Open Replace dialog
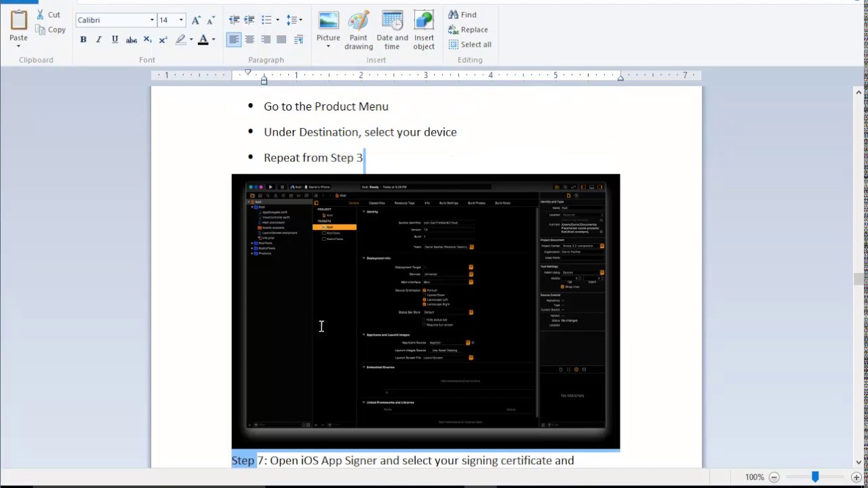The height and width of the screenshot is (488, 868). 468,29
